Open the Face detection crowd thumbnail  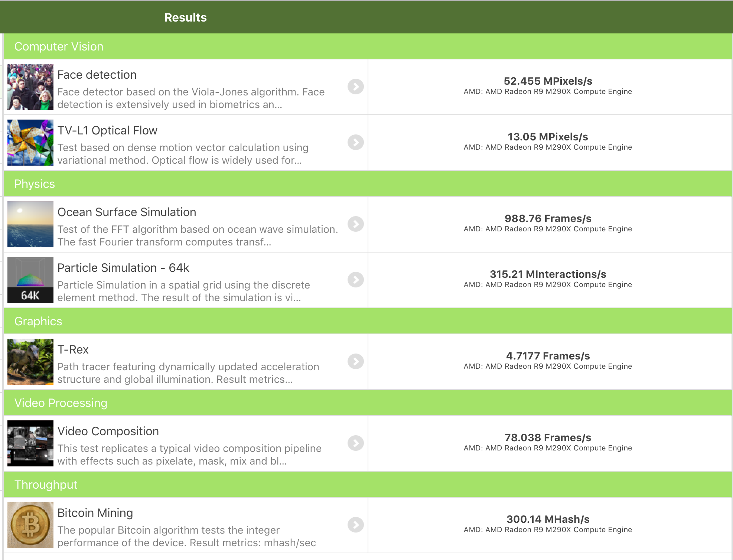click(x=30, y=87)
